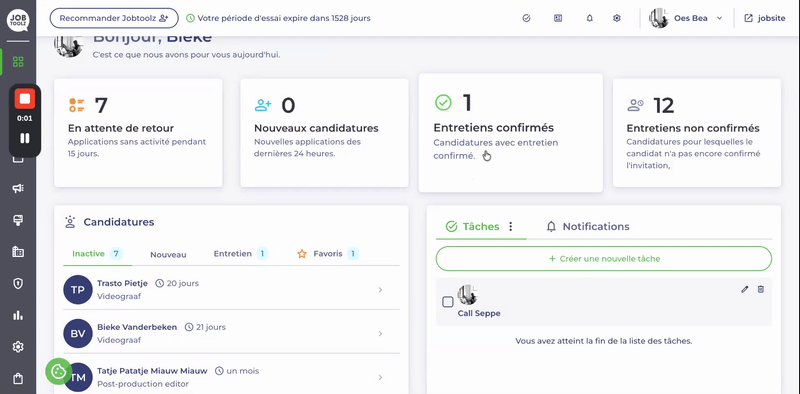Open the Nouveaux candidatures card
This screenshot has height=394, width=800.
click(x=324, y=133)
